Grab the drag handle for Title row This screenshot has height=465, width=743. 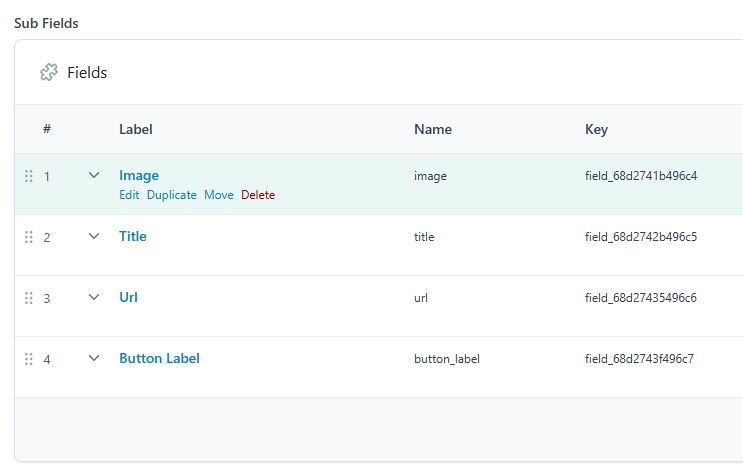29,237
